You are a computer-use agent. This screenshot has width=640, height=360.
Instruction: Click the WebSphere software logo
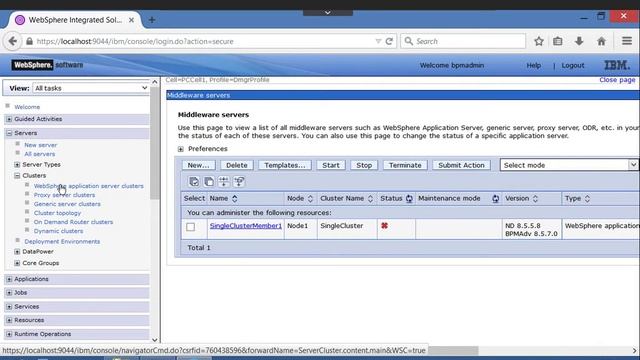point(47,65)
